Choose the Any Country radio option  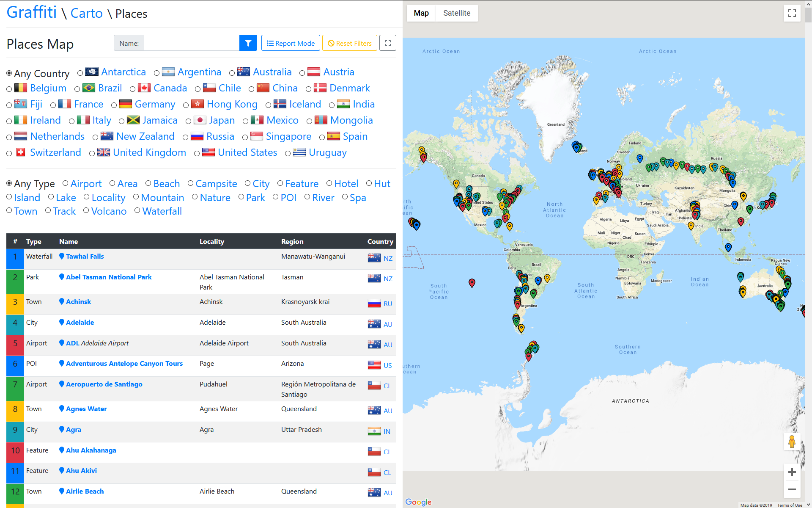pyautogui.click(x=9, y=73)
